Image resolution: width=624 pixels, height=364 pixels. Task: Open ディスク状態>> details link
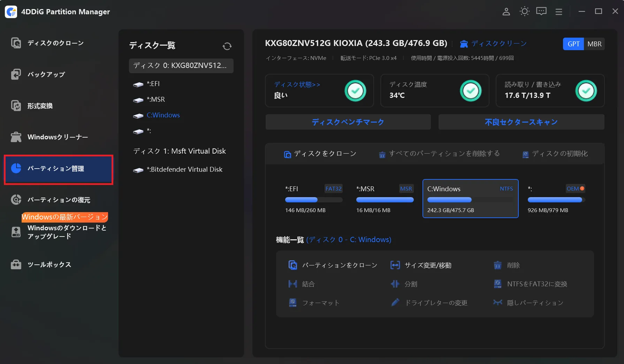pos(297,84)
